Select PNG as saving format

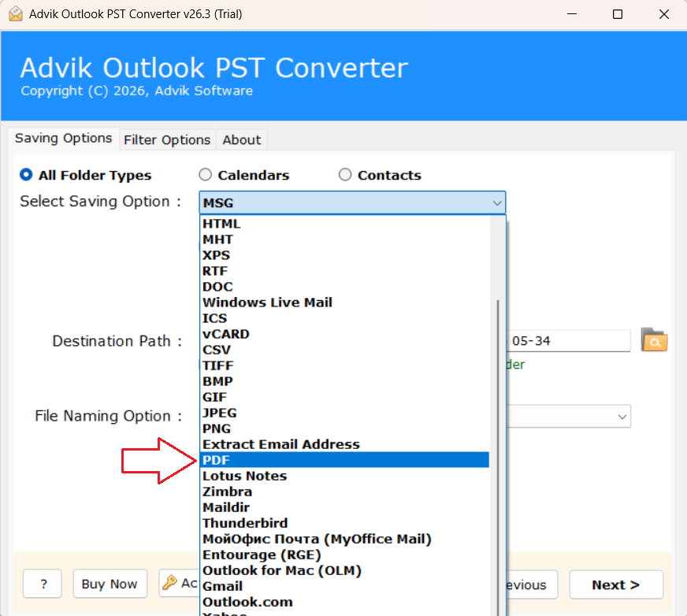click(x=344, y=429)
